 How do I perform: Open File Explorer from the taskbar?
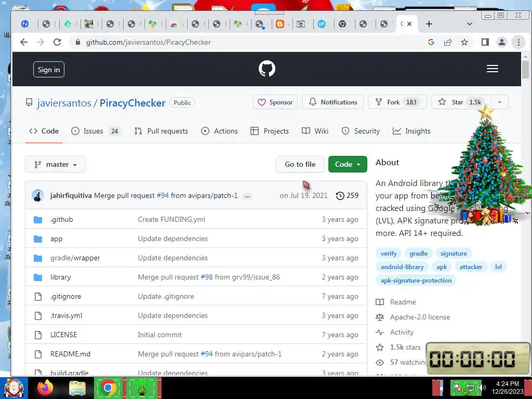click(77, 388)
